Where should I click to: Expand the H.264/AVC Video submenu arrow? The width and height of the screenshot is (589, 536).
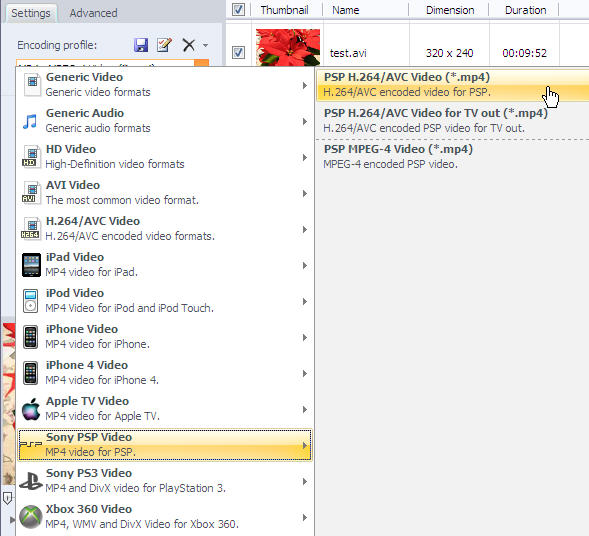pyautogui.click(x=305, y=229)
